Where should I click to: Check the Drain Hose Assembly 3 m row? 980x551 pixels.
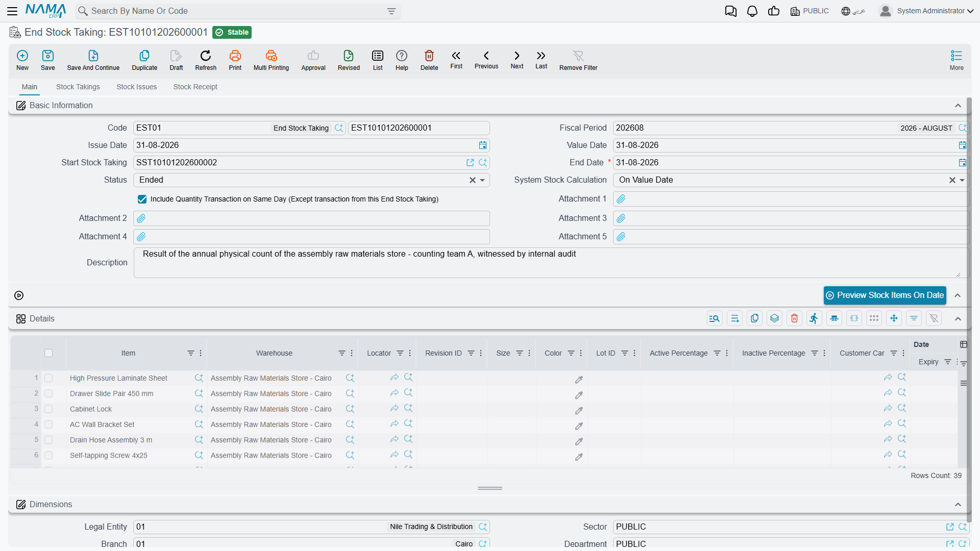(48, 440)
